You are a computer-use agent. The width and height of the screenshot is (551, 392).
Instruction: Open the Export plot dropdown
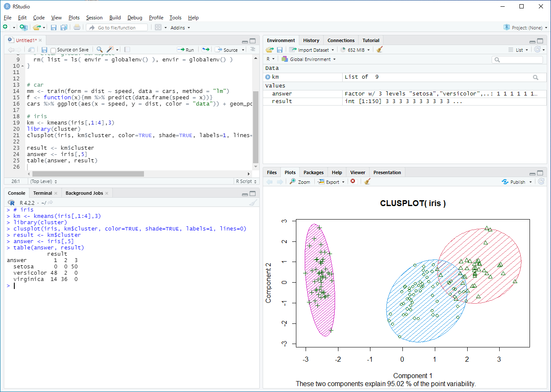coord(331,182)
